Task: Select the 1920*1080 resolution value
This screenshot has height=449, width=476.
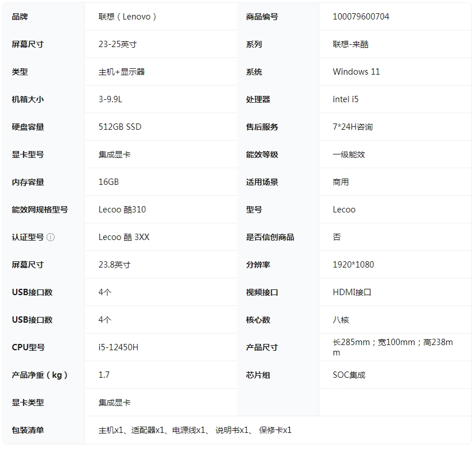Action: pos(353,265)
